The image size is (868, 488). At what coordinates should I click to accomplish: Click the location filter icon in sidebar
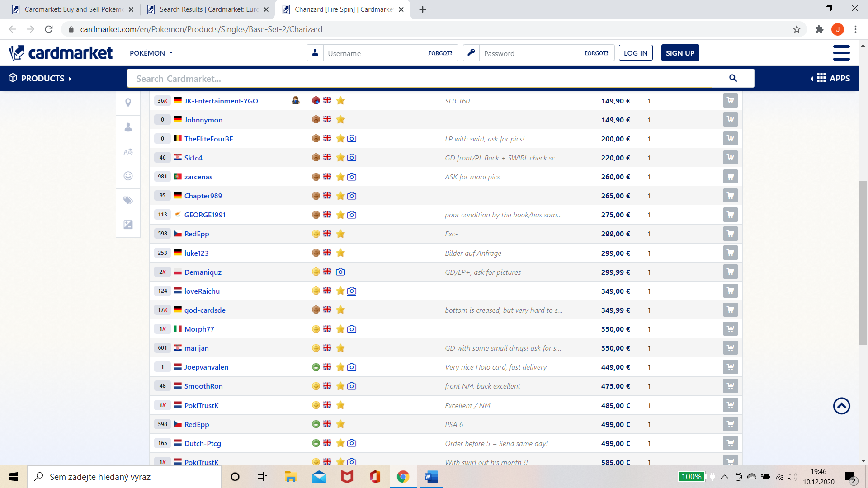pyautogui.click(x=128, y=103)
